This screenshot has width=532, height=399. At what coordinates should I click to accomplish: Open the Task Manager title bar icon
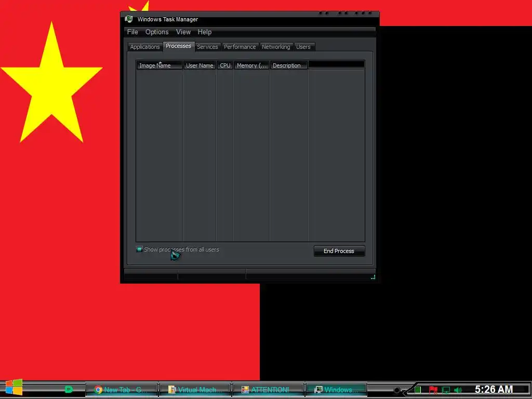tap(129, 19)
